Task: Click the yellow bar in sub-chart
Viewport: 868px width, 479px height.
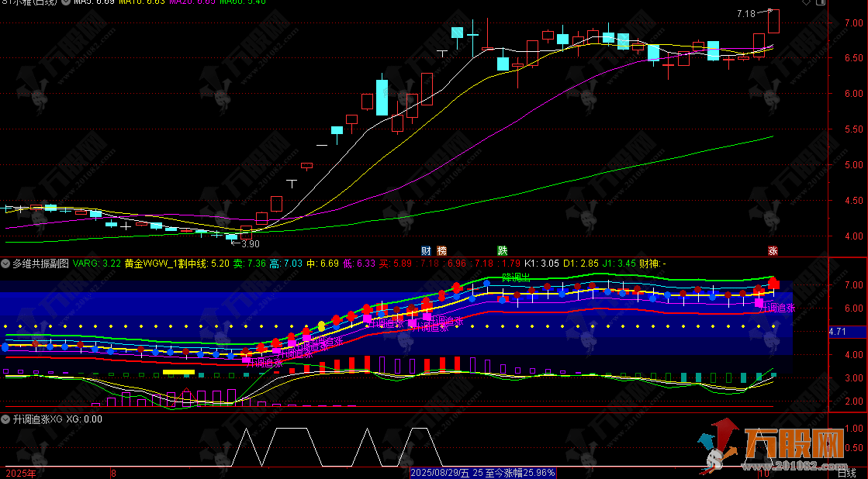Action: pyautogui.click(x=179, y=372)
